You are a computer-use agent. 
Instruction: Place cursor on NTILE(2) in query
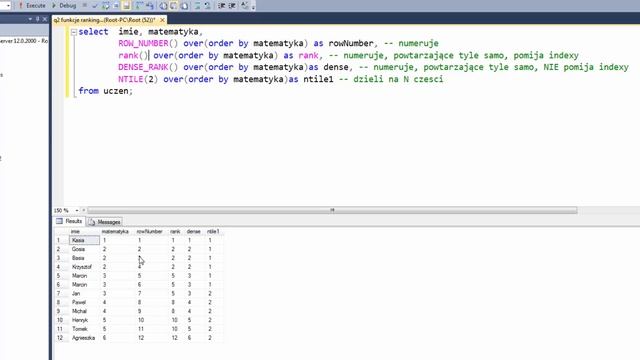pos(138,79)
